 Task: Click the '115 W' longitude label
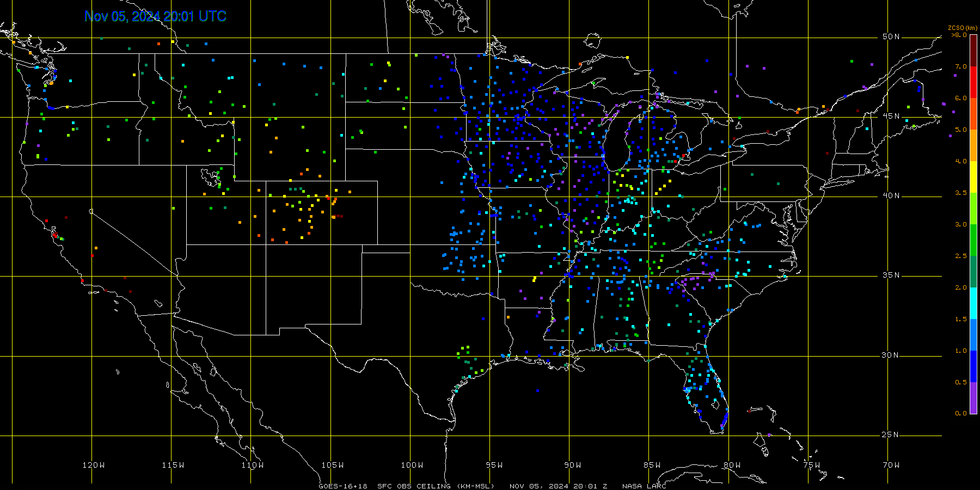tap(173, 465)
